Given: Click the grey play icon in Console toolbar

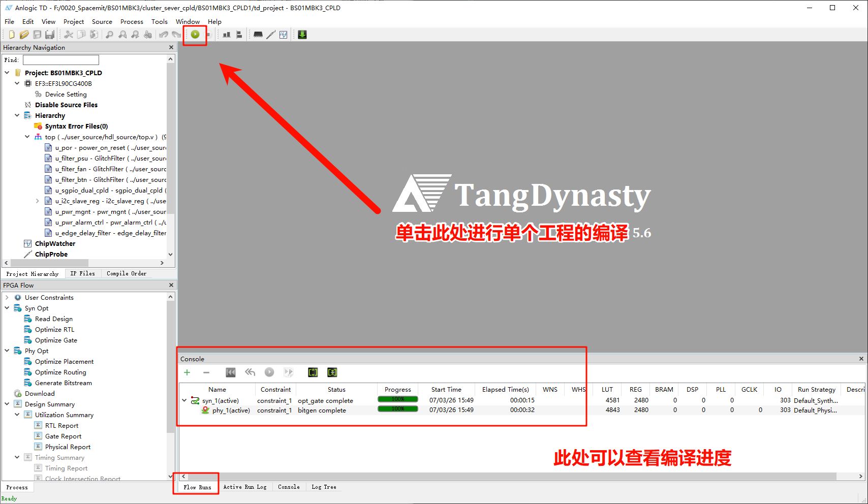Looking at the screenshot, I should click(x=269, y=372).
